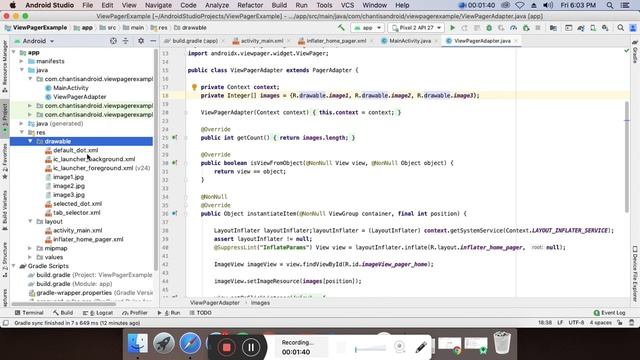Viewport: 640px width, 360px height.
Task: Click the recording volume slider
Action: (370, 349)
